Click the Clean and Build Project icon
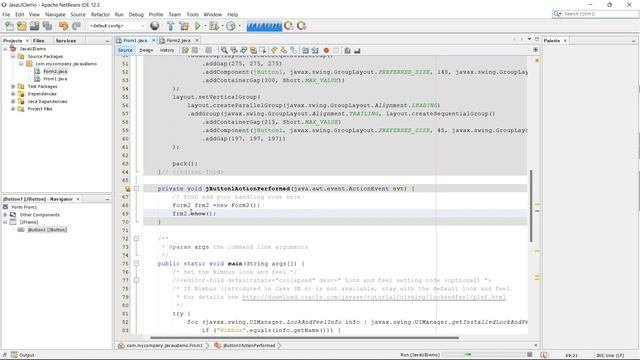Image resolution: width=640 pixels, height=360 pixels. (184, 26)
